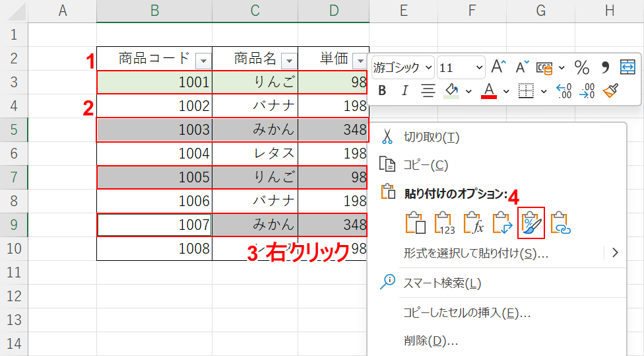This screenshot has width=644, height=356.
Task: Apply percent style from the mini toolbar
Action: (582, 67)
